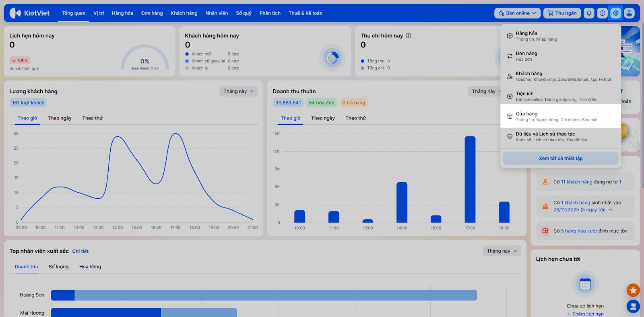Image resolution: width=644 pixels, height=317 pixels.
Task: Click Thêm lịch hẹn link
Action: 585,314
